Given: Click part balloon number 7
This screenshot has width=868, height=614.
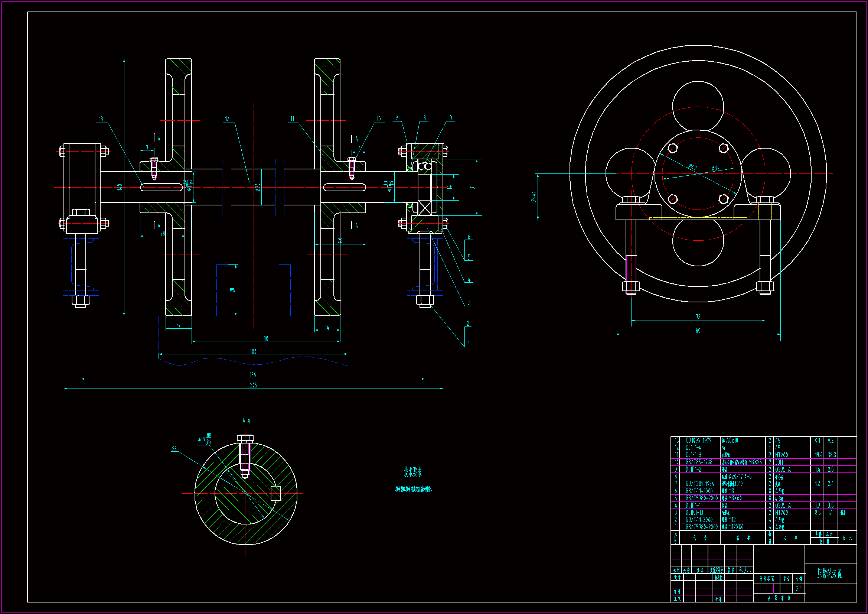Looking at the screenshot, I should pos(451,118).
